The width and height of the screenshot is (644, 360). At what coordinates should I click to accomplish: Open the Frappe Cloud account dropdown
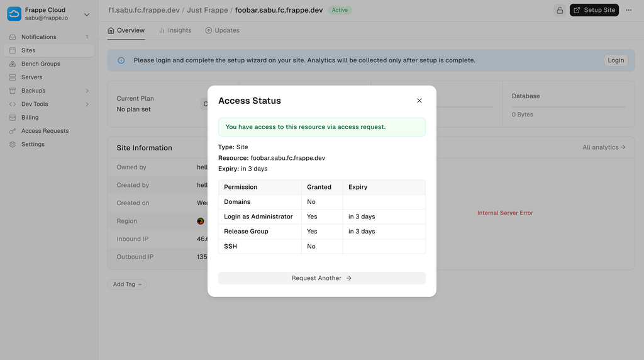86,14
